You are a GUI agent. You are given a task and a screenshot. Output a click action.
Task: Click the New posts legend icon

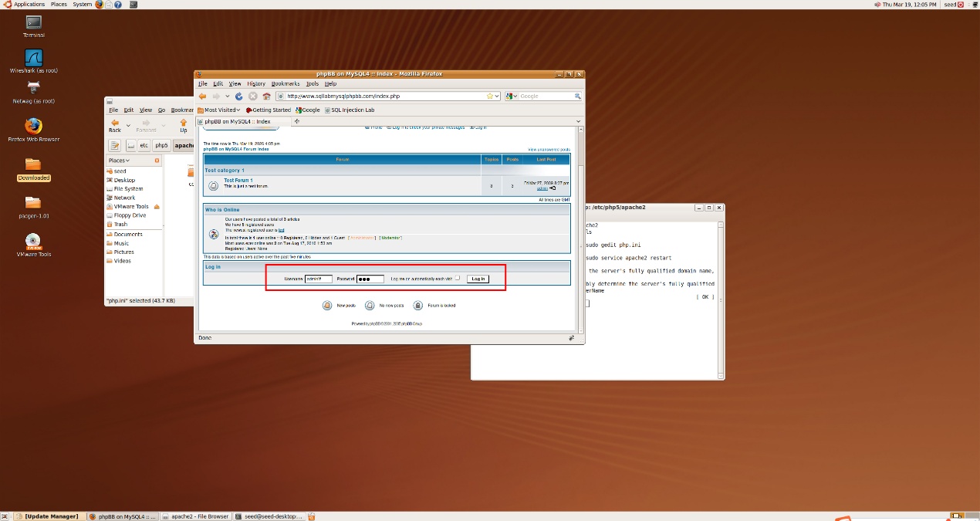tap(328, 305)
